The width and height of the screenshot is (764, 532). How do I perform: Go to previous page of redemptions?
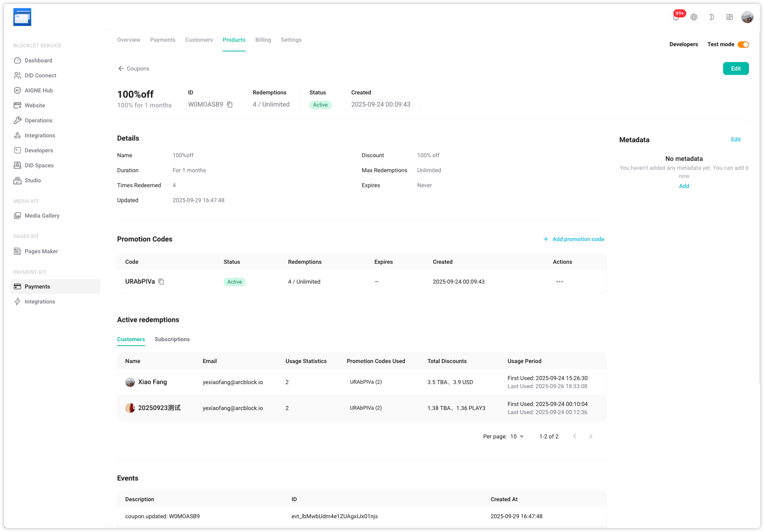click(x=574, y=436)
